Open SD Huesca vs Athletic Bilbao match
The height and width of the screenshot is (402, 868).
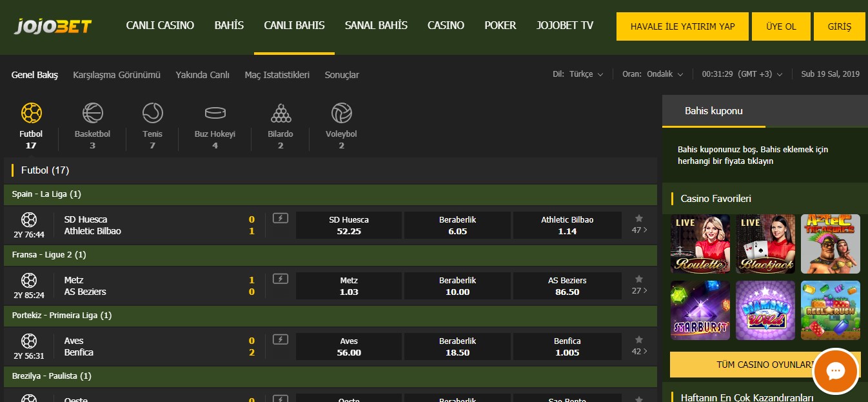pyautogui.click(x=93, y=225)
